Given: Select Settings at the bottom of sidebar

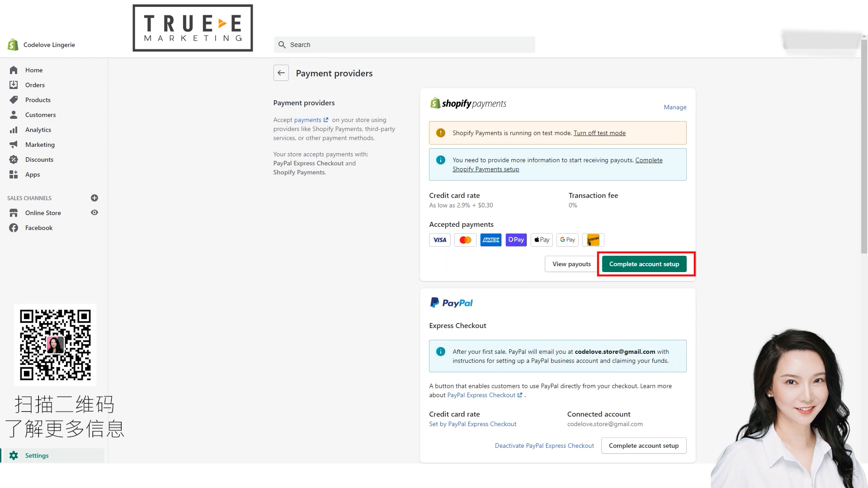Looking at the screenshot, I should (37, 455).
